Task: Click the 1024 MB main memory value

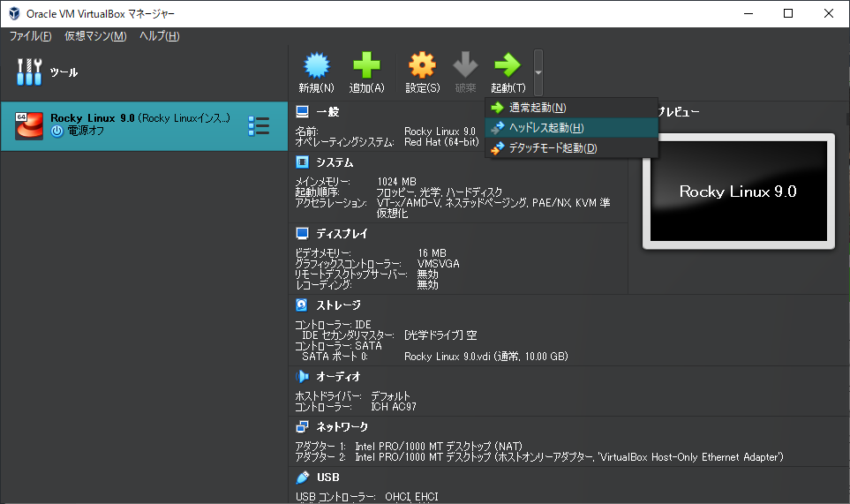Action: coord(397,182)
